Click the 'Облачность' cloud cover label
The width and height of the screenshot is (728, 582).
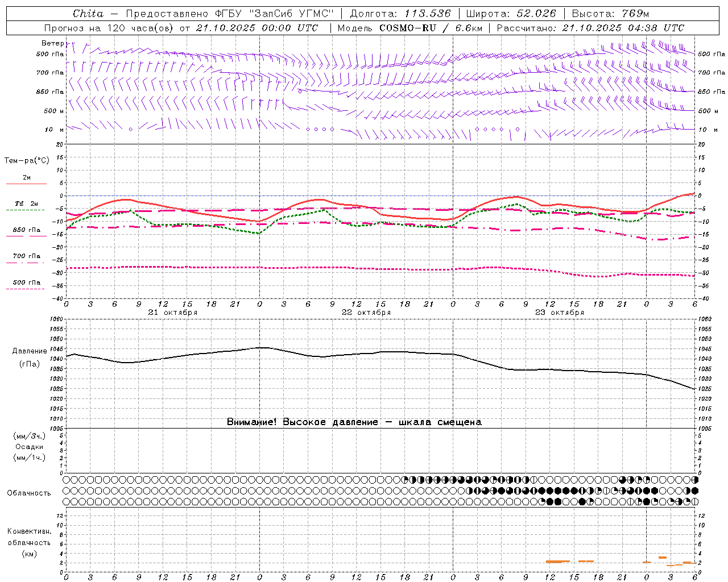(29, 493)
